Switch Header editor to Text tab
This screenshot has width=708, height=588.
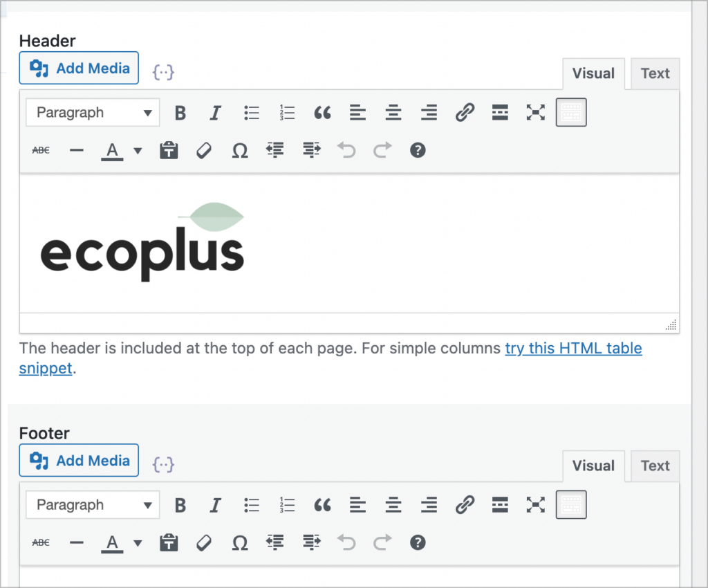[x=655, y=74]
